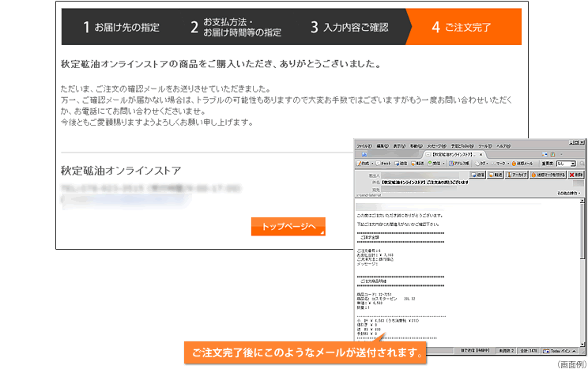Image resolution: width=588 pixels, height=373 pixels.
Task: Open the ツール menu in the mail window
Action: point(485,146)
